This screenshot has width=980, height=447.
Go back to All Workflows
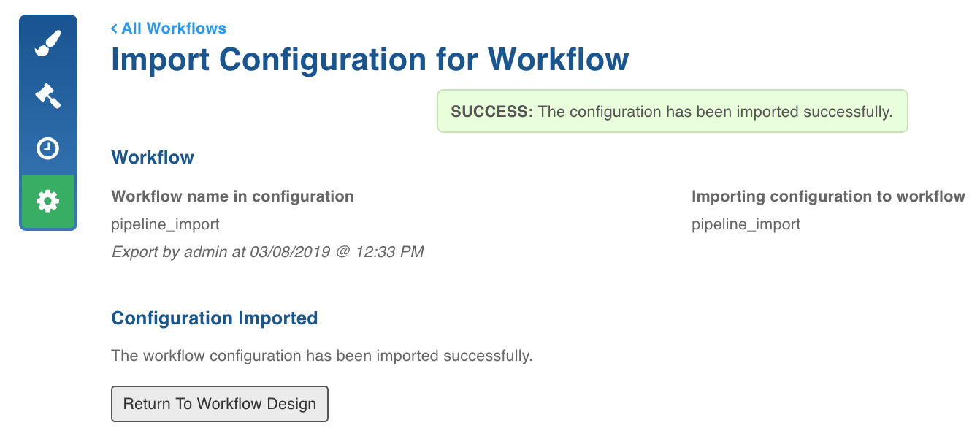(x=169, y=28)
